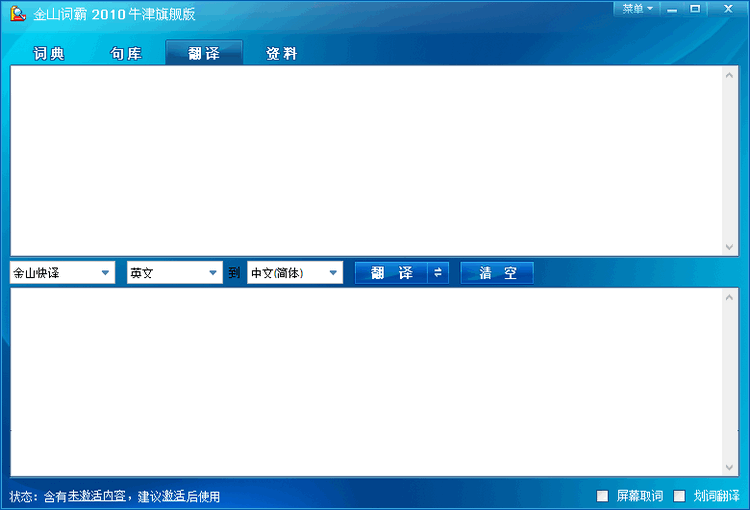
Task: Click the result box scroll up arrow
Action: tap(729, 298)
